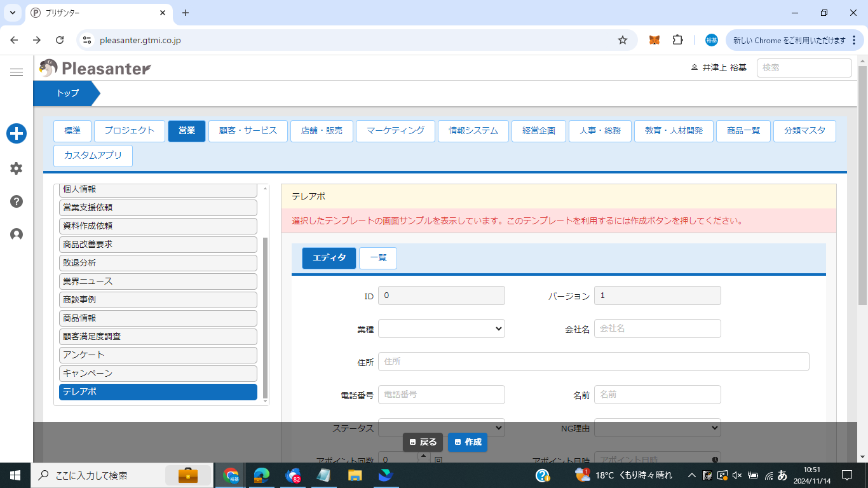Bookmark this page with the star icon
Image resolution: width=868 pixels, height=488 pixels.
pos(623,40)
